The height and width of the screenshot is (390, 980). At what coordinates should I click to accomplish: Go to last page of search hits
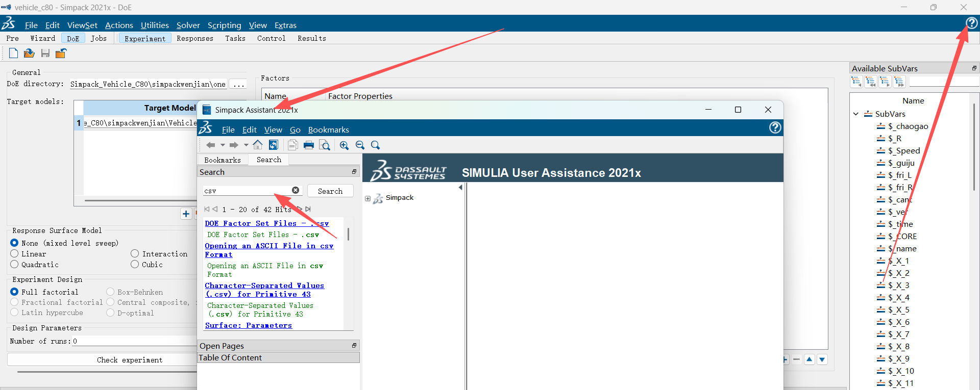pyautogui.click(x=308, y=209)
